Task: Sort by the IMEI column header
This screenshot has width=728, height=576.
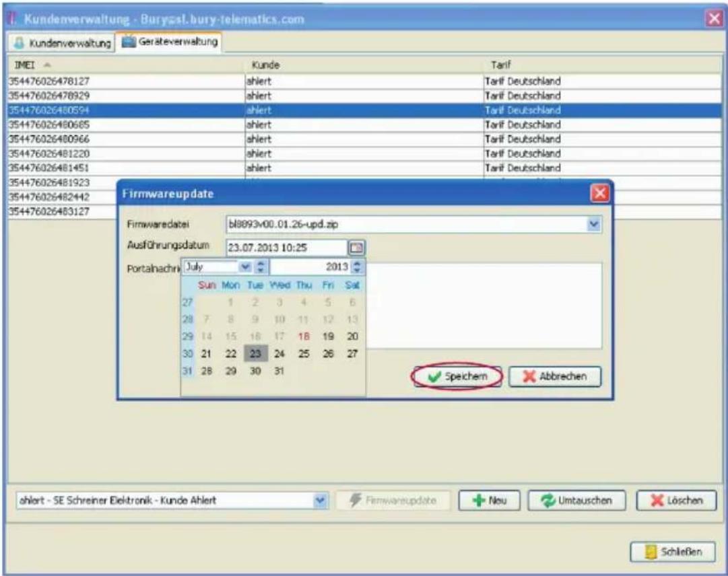Action: coord(126,65)
